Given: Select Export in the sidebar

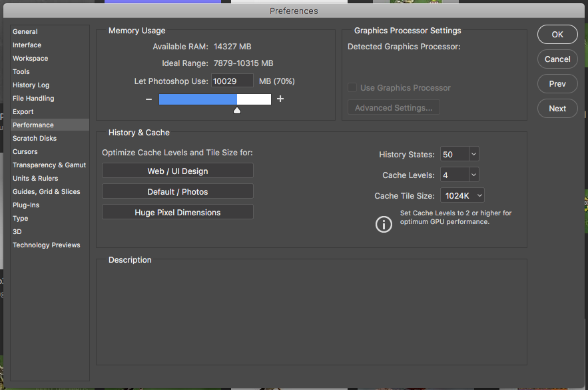Looking at the screenshot, I should pyautogui.click(x=50, y=111).
